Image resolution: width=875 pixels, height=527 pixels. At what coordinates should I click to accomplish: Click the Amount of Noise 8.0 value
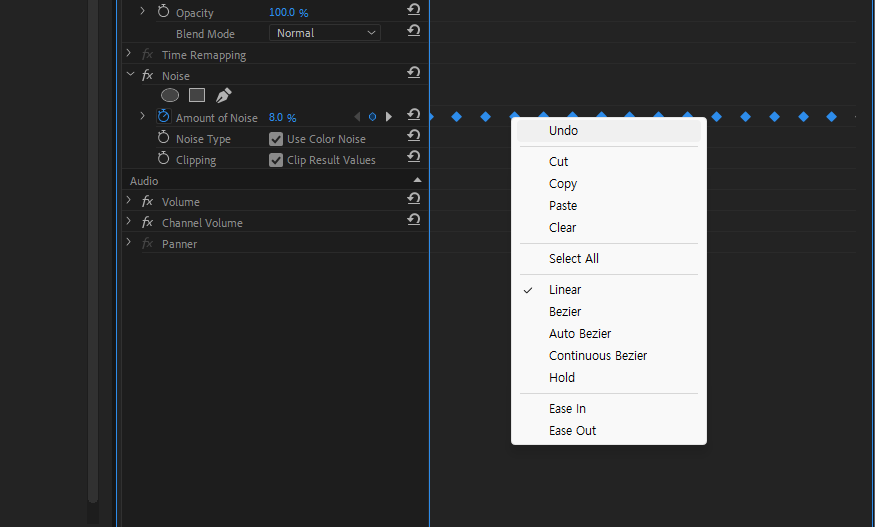(x=276, y=118)
